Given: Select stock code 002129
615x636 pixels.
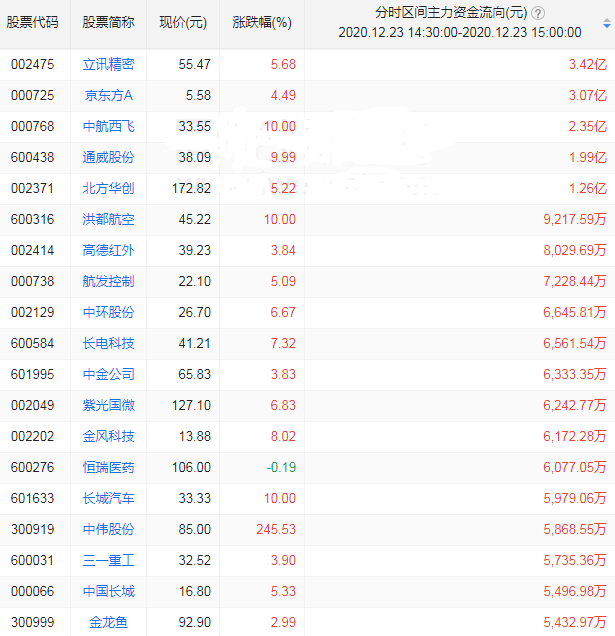Looking at the screenshot, I should tap(32, 312).
